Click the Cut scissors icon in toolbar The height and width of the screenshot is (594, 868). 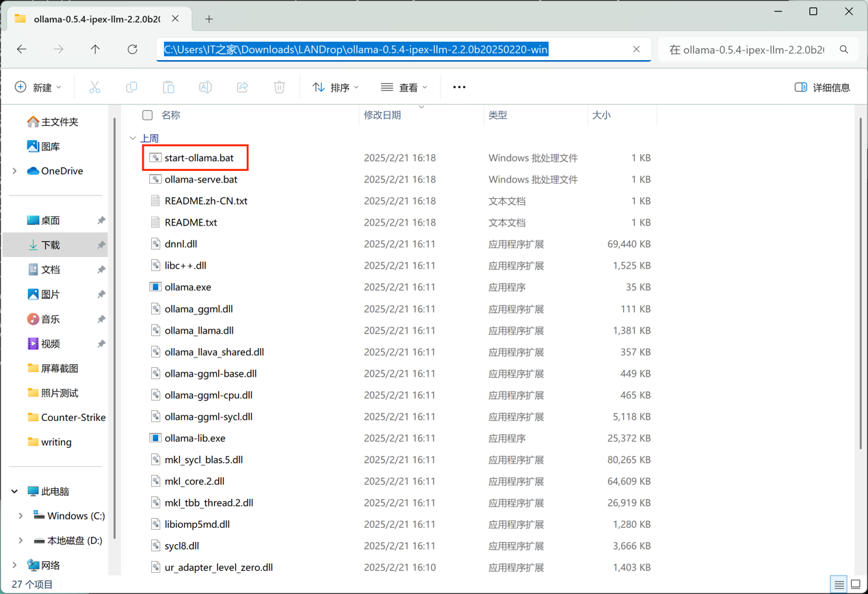(94, 87)
